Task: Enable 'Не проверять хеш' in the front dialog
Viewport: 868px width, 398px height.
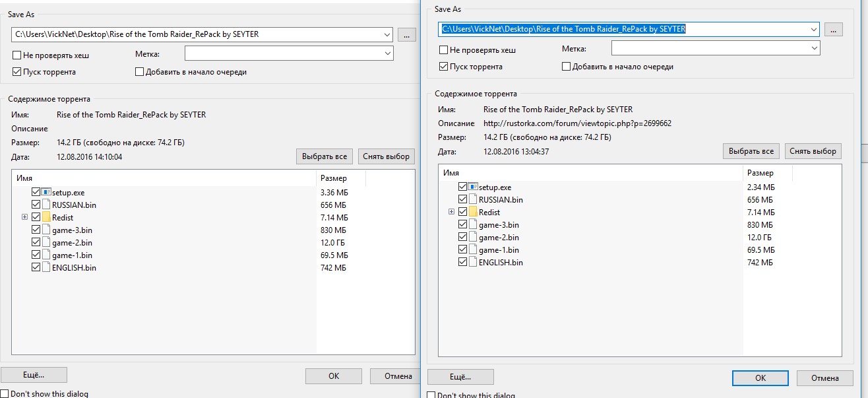Action: pyautogui.click(x=444, y=50)
